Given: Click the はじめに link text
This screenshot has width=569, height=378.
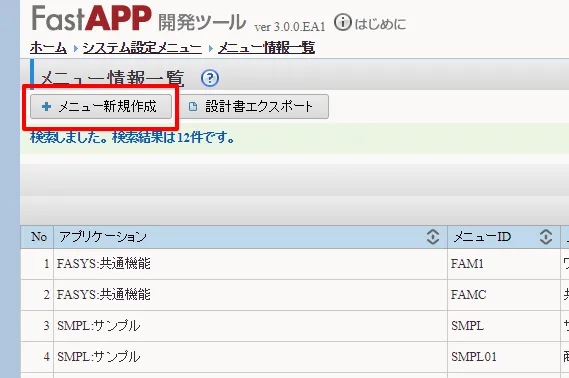Looking at the screenshot, I should coord(380,24).
